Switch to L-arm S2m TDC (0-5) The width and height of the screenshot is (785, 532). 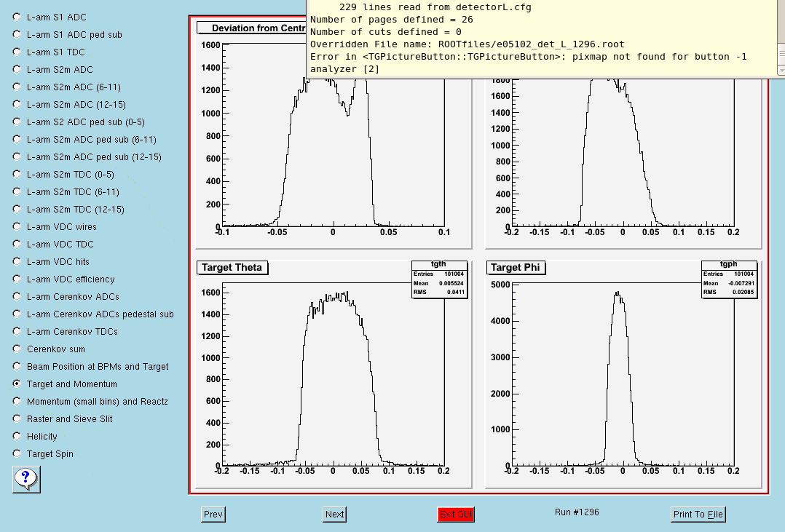(x=17, y=174)
